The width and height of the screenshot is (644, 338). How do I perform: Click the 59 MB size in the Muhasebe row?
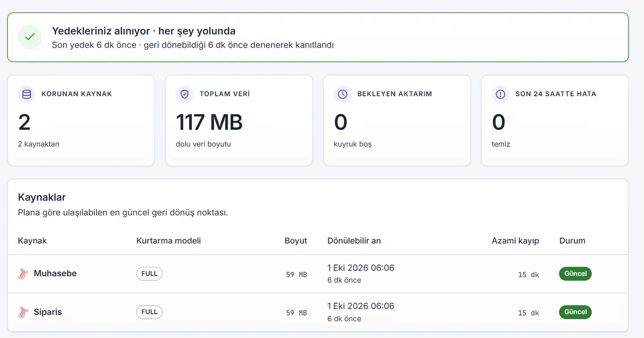pos(297,275)
